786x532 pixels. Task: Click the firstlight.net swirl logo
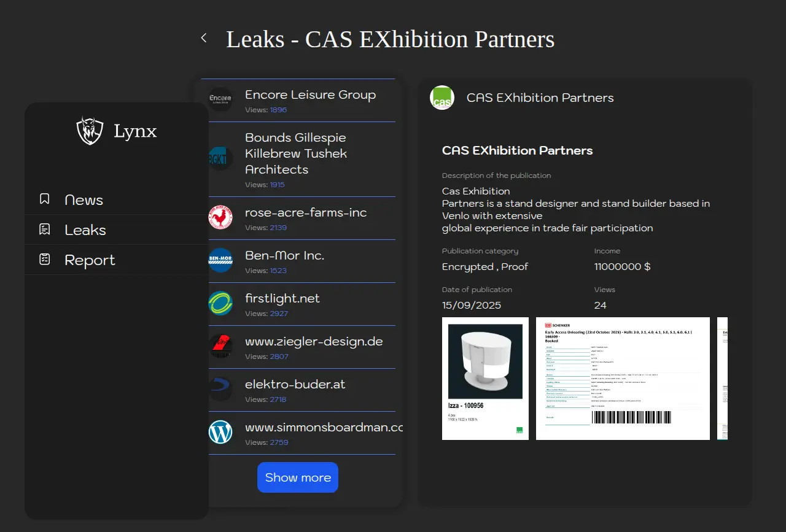coord(220,303)
